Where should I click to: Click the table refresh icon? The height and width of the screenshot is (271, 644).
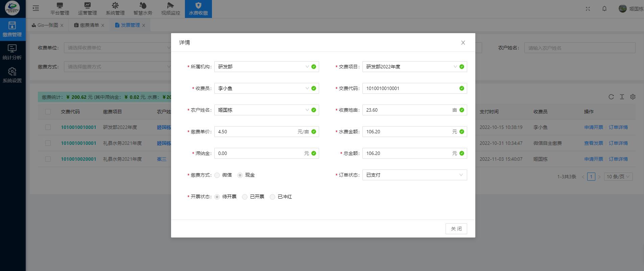611,97
